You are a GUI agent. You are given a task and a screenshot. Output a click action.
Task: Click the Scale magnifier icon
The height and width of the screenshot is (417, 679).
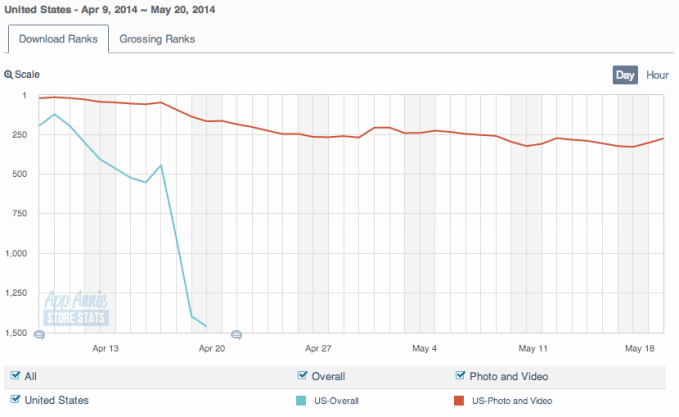coord(8,75)
